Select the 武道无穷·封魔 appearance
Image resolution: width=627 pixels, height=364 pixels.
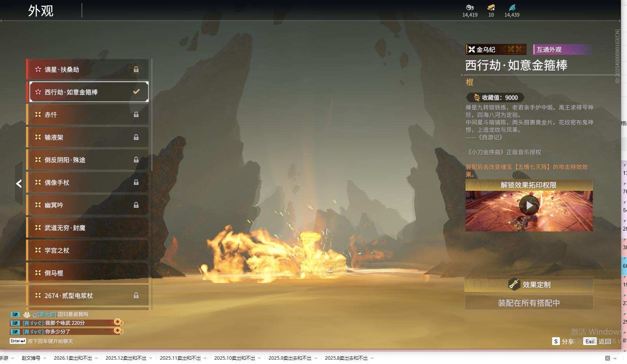[88, 228]
